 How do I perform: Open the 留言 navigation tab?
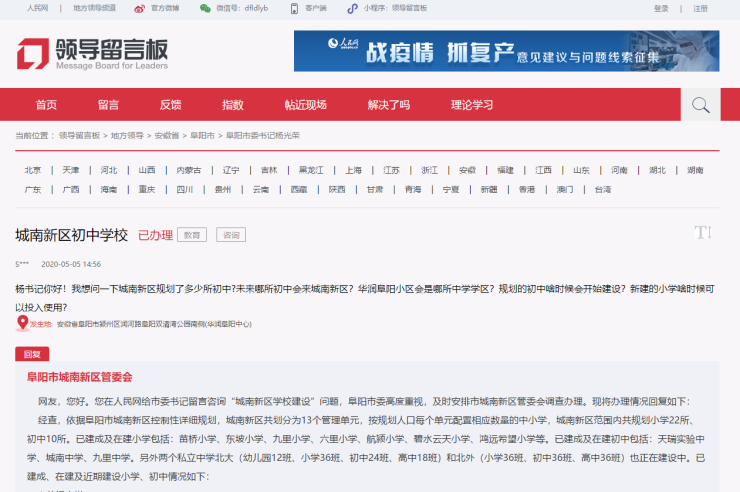tap(109, 105)
